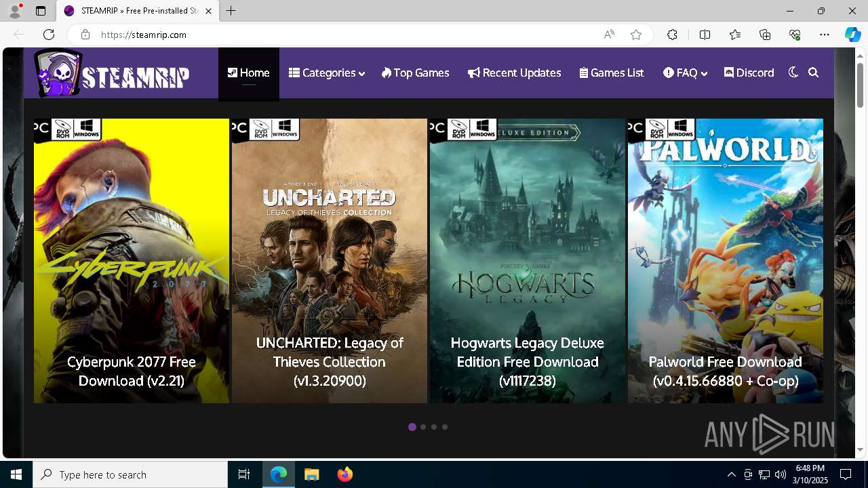
Task: View site information lock icon
Action: pyautogui.click(x=85, y=35)
